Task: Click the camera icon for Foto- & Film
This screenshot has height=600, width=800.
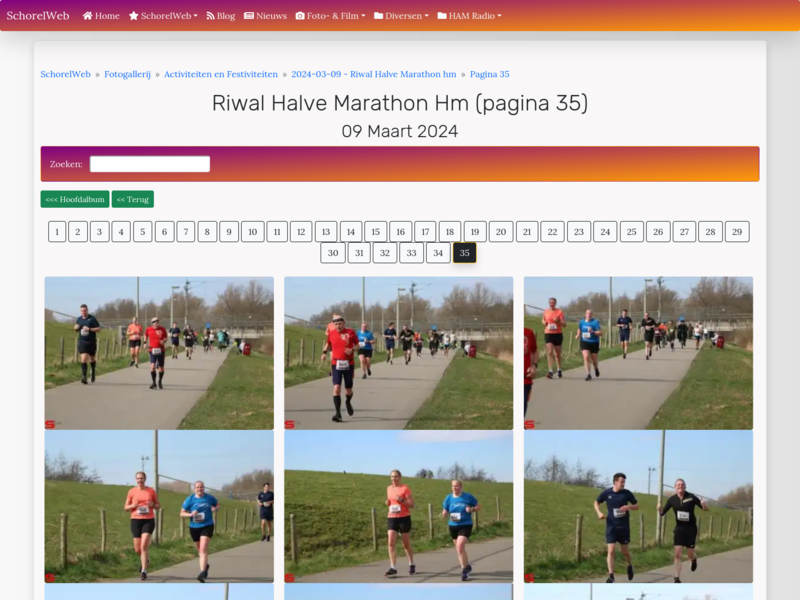Action: 300,16
